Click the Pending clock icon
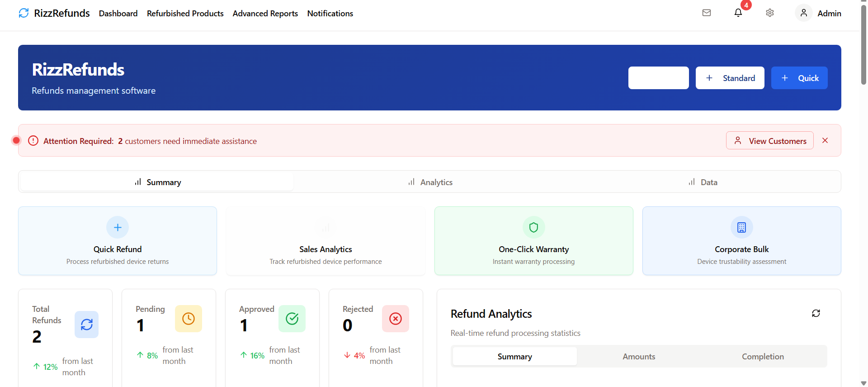Viewport: 868px width, 387px height. pos(189,319)
